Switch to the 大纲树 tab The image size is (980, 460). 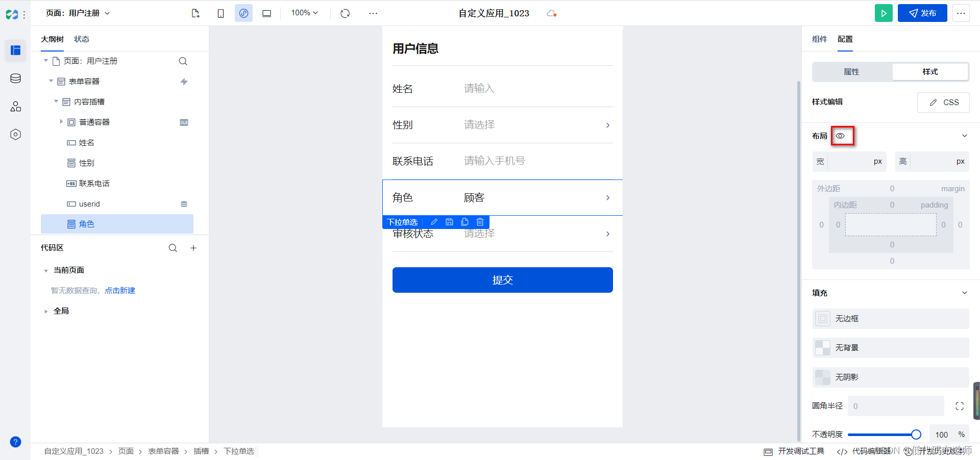coord(52,39)
